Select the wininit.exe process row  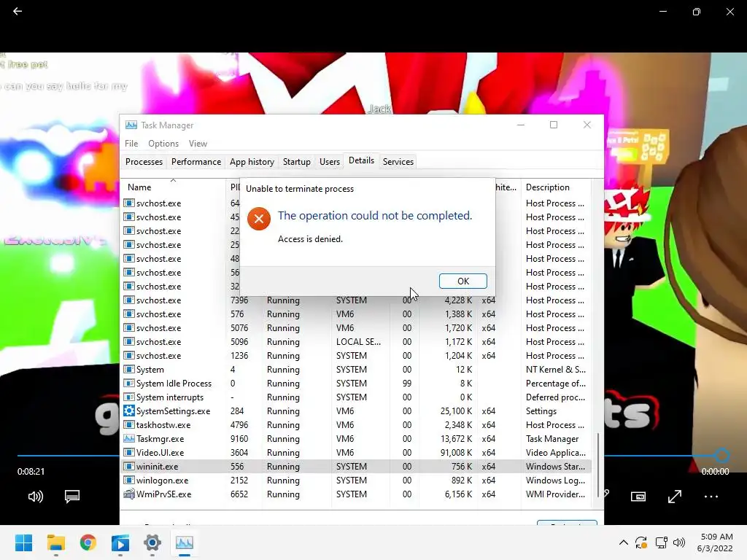point(356,467)
